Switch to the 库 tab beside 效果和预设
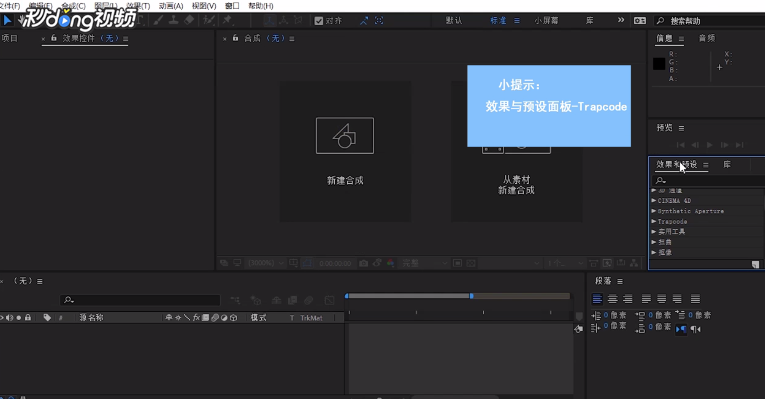This screenshot has height=399, width=765. [727, 164]
